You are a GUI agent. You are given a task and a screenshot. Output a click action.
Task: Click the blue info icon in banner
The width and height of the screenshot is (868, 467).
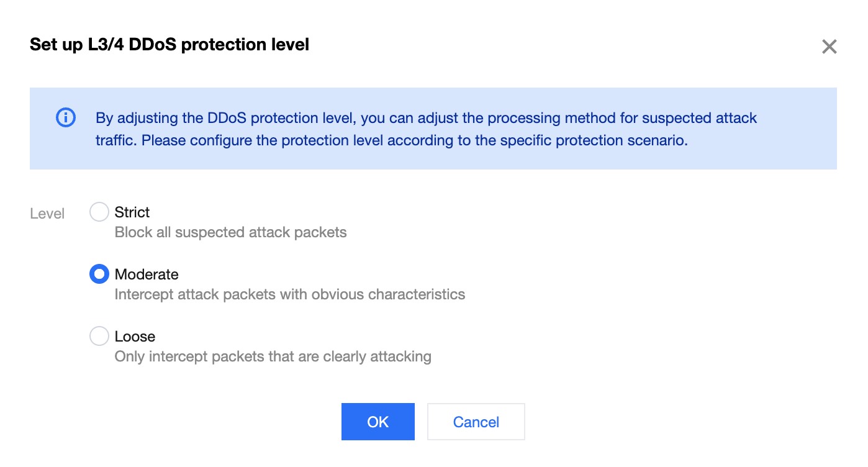tap(66, 117)
